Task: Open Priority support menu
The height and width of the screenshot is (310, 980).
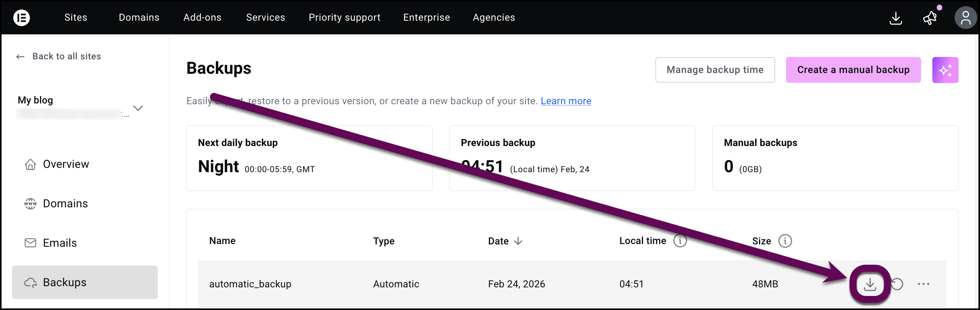Action: [x=344, y=18]
